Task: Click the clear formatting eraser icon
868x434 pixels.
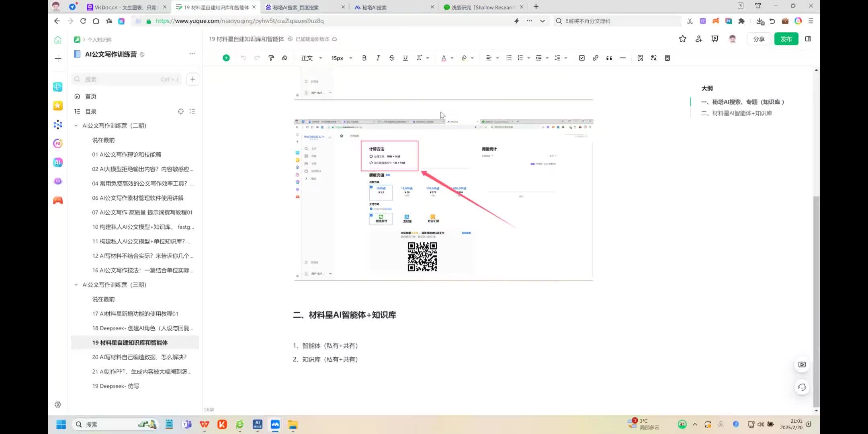Action: [x=285, y=58]
